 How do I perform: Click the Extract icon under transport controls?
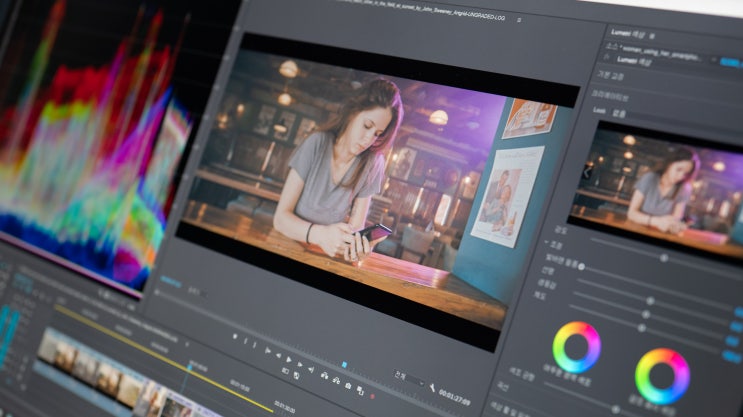[336, 380]
